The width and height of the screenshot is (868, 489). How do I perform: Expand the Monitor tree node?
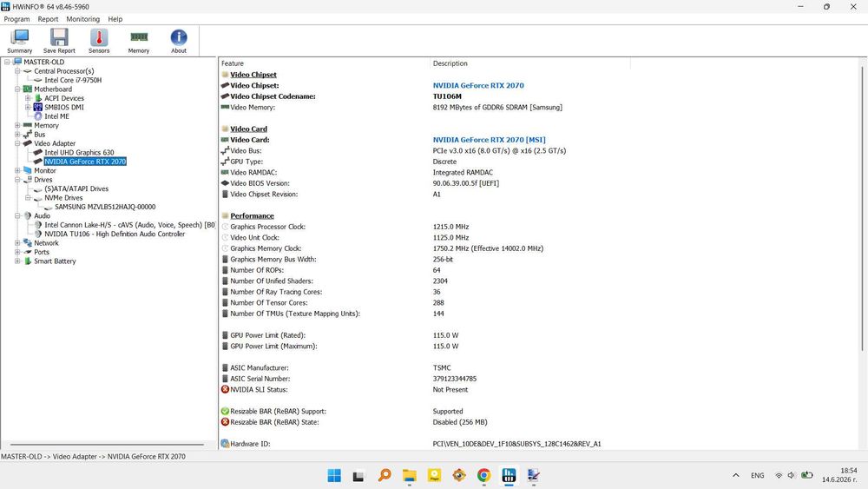[x=17, y=170]
